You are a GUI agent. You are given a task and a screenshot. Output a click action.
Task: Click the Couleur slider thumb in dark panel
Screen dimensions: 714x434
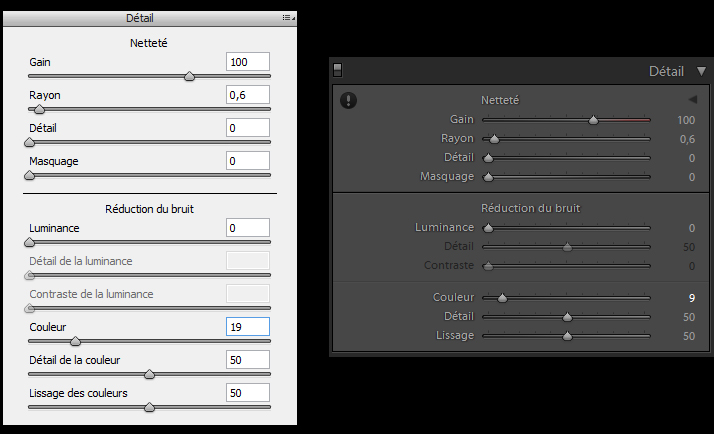coord(502,298)
